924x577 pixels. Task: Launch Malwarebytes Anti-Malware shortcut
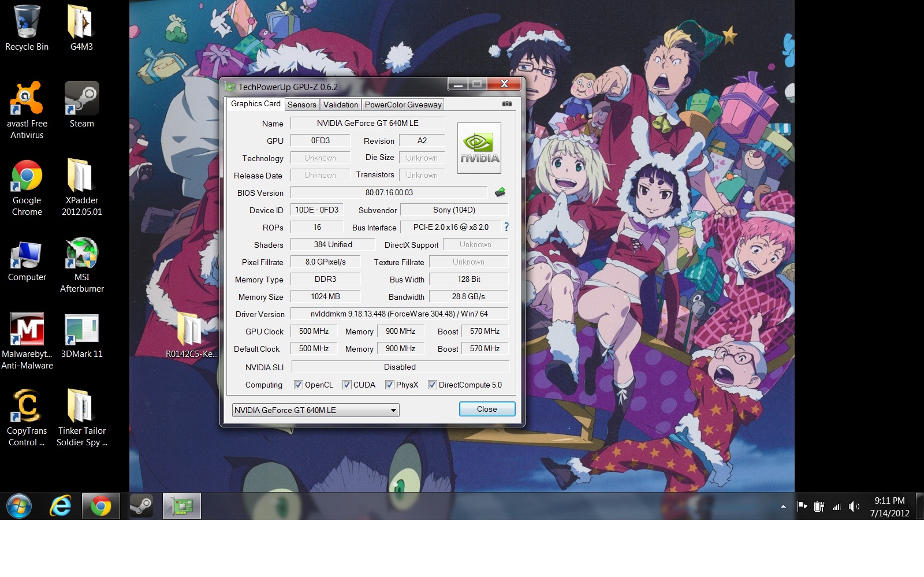point(27,341)
